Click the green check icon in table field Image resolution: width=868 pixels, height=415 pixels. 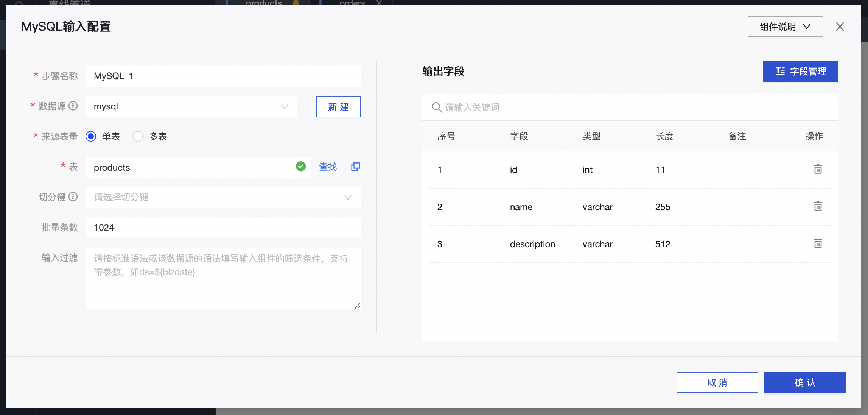click(x=301, y=166)
